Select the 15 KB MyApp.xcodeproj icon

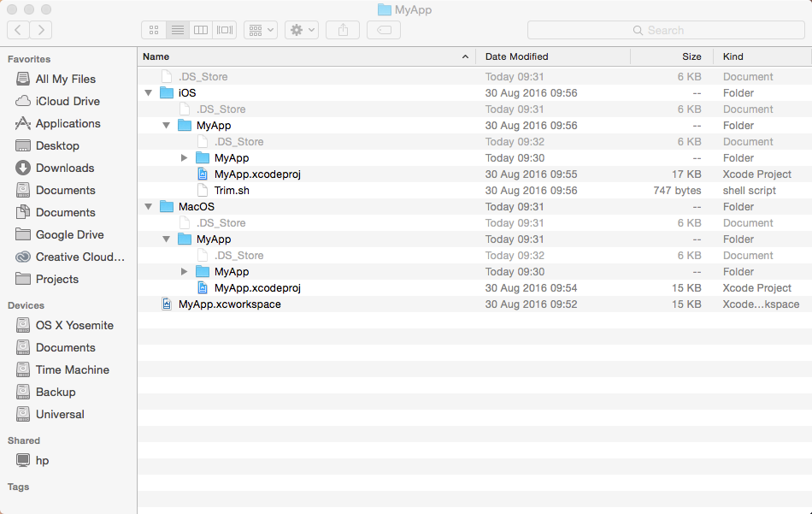coord(203,288)
